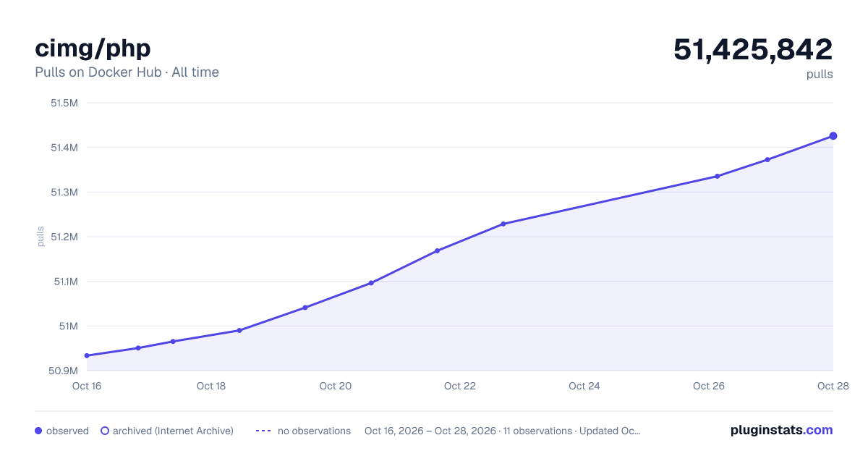868x456 pixels.
Task: Open the pluginstats.com link
Action: click(x=782, y=430)
